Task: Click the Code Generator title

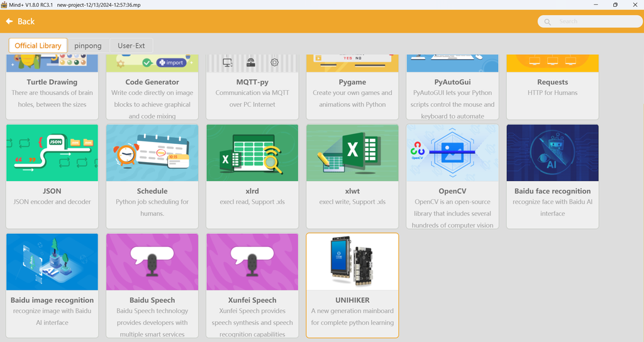Action: (x=152, y=82)
